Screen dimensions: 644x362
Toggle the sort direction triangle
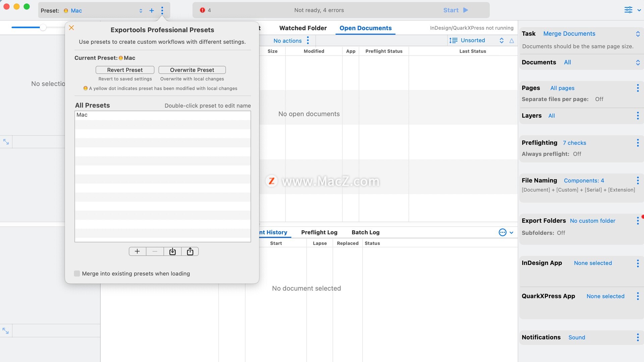512,41
